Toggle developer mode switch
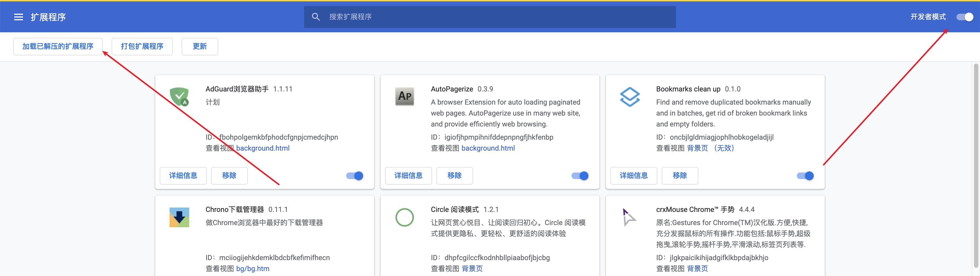 coord(965,17)
